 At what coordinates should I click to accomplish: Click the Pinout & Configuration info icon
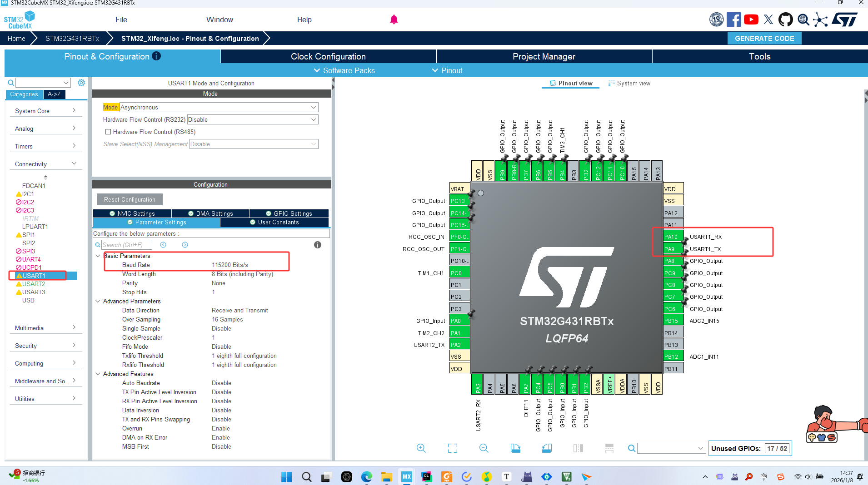point(156,56)
